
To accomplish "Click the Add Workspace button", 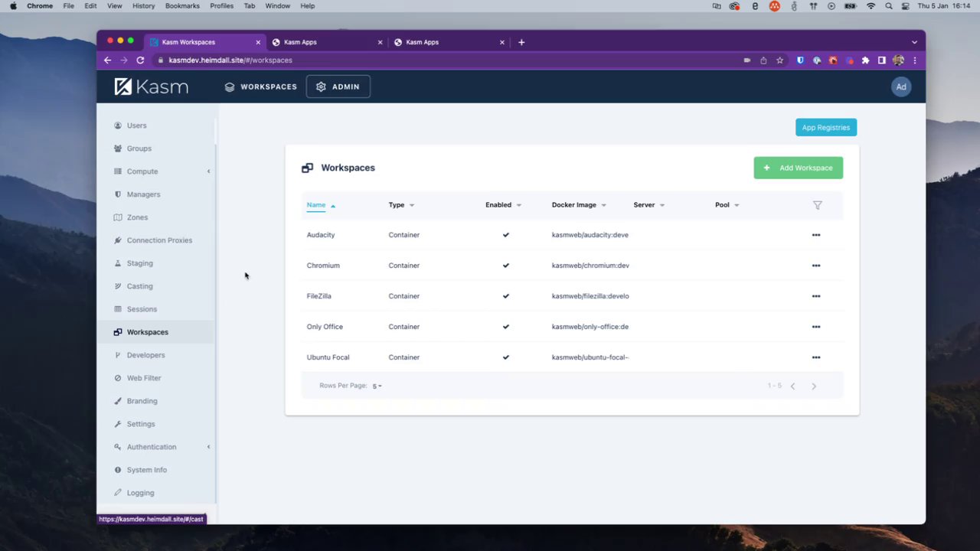I will [x=799, y=168].
